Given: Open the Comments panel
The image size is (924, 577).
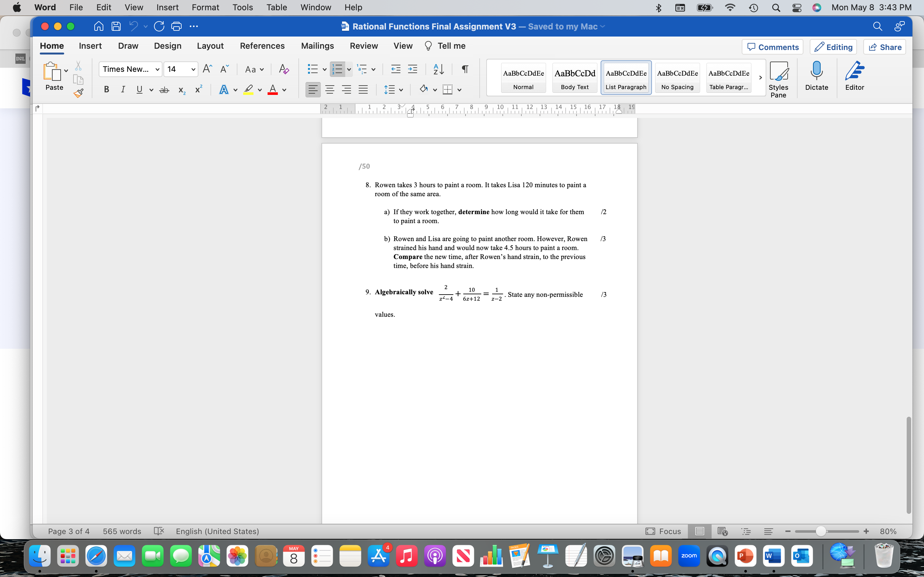Looking at the screenshot, I should (x=772, y=46).
